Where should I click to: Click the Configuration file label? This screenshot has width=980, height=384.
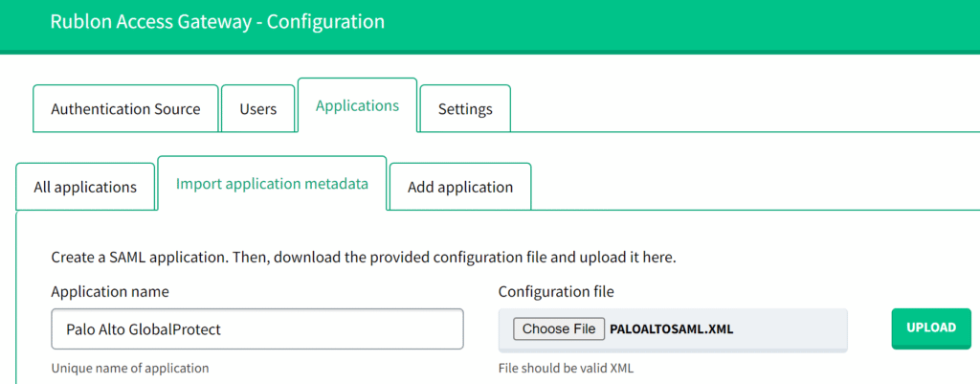pos(556,291)
